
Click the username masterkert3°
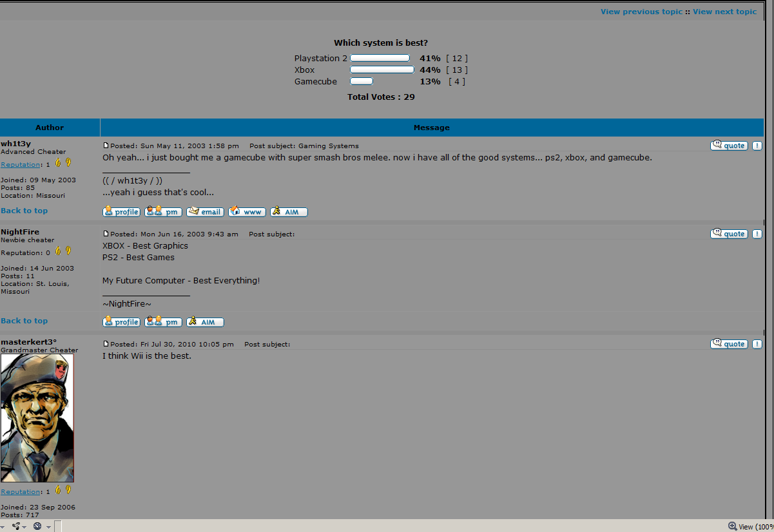pyautogui.click(x=29, y=341)
